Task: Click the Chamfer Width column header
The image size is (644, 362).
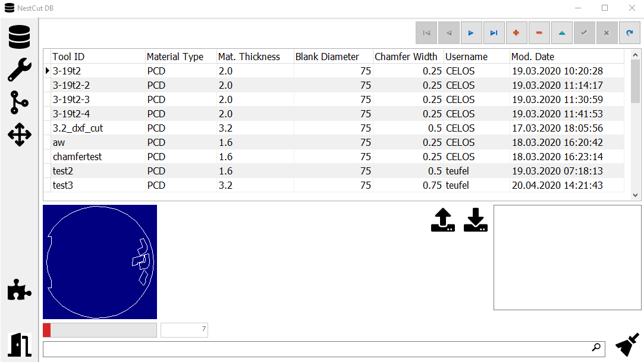Action: [x=409, y=57]
